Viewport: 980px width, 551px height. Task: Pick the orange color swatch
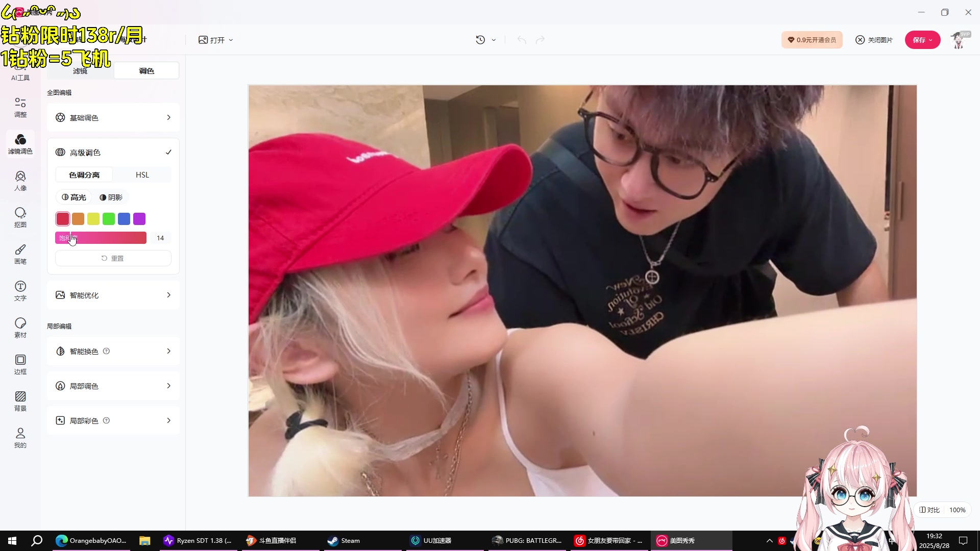click(x=78, y=219)
